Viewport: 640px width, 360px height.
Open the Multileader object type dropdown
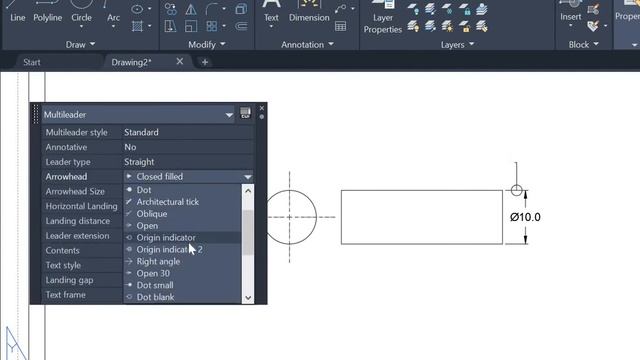229,115
